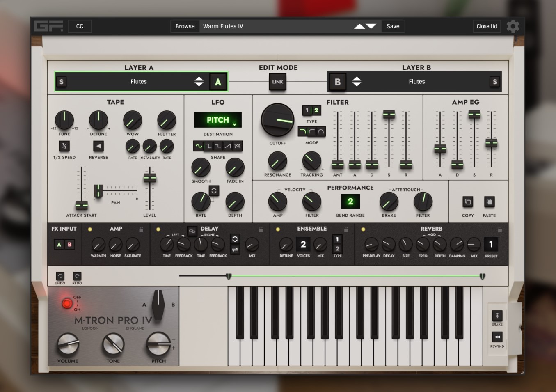The image size is (556, 392).
Task: Click the Redo icon
Action: (x=77, y=276)
